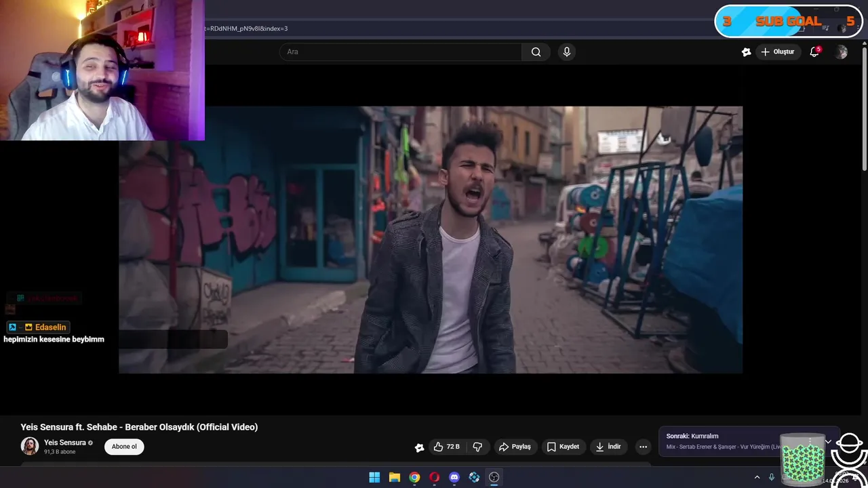Share the video using Paylaş
This screenshot has width=868, height=488.
pos(515,447)
